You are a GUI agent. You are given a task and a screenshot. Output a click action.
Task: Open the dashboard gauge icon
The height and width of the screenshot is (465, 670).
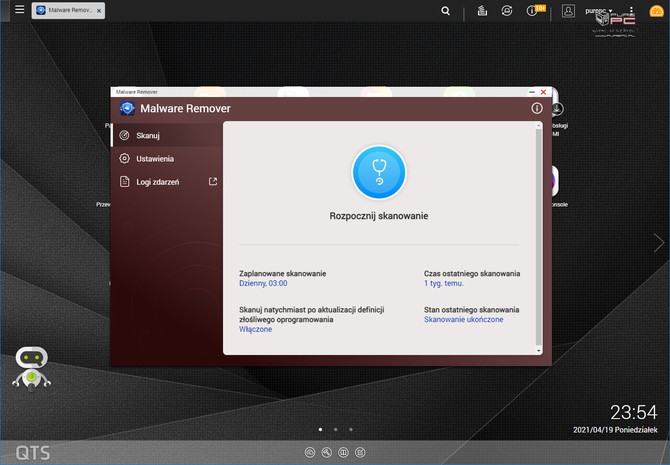tap(656, 11)
